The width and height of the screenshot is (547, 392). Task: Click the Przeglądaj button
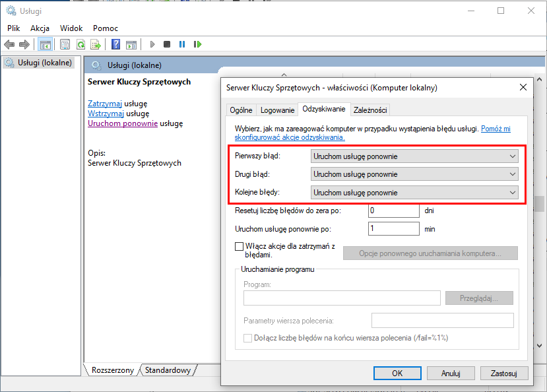click(479, 298)
